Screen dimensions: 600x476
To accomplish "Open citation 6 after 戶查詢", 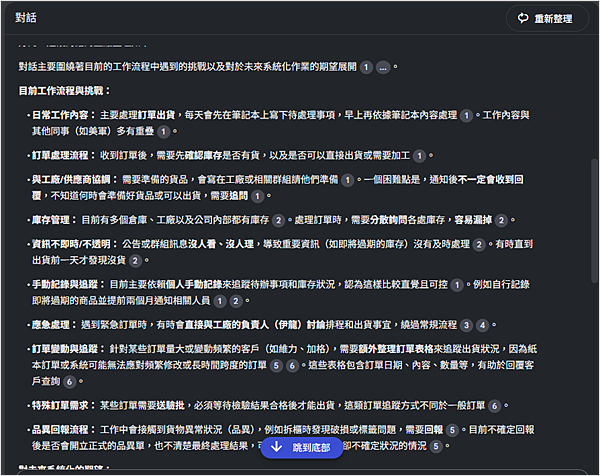I will [x=69, y=382].
